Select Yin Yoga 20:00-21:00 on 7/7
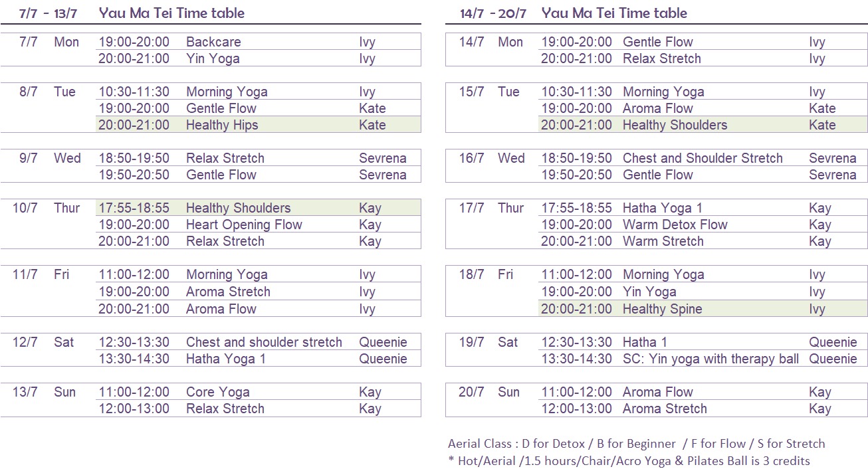 tap(258, 58)
